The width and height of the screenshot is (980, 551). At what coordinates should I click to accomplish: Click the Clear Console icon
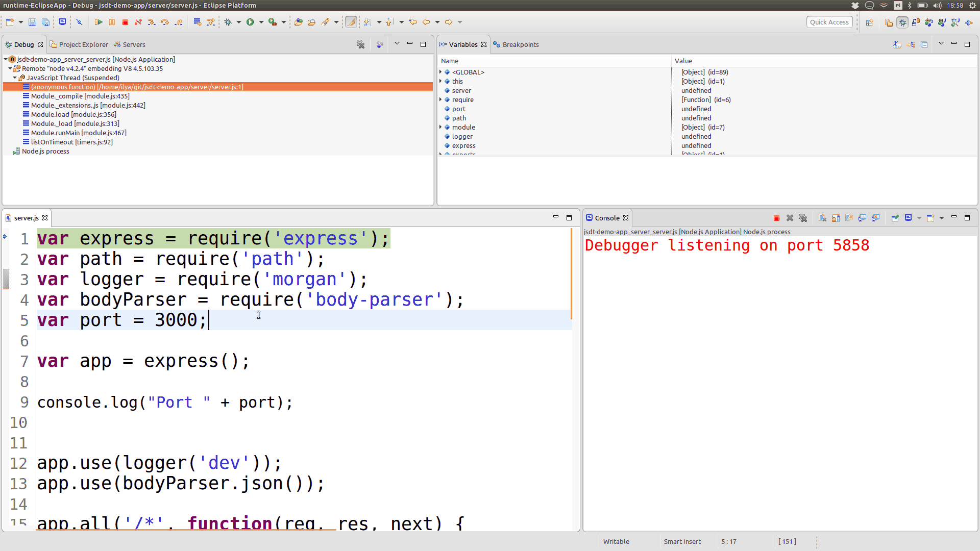822,218
